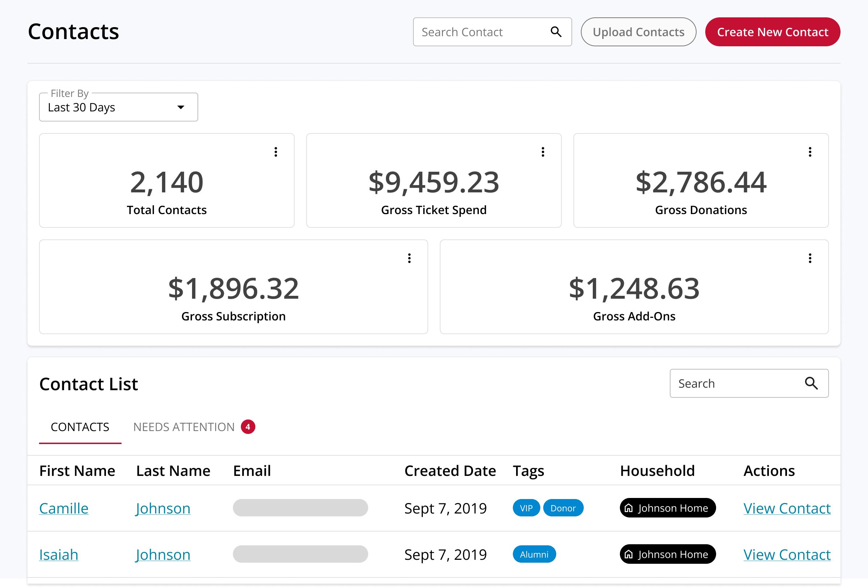Open the kebab menu on Gross Subscription card

409,258
